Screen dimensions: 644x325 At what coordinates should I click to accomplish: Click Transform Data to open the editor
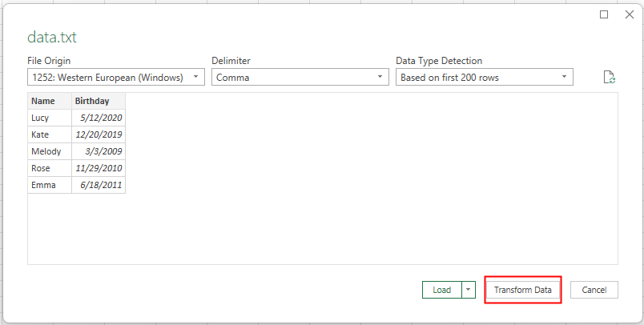(x=522, y=290)
